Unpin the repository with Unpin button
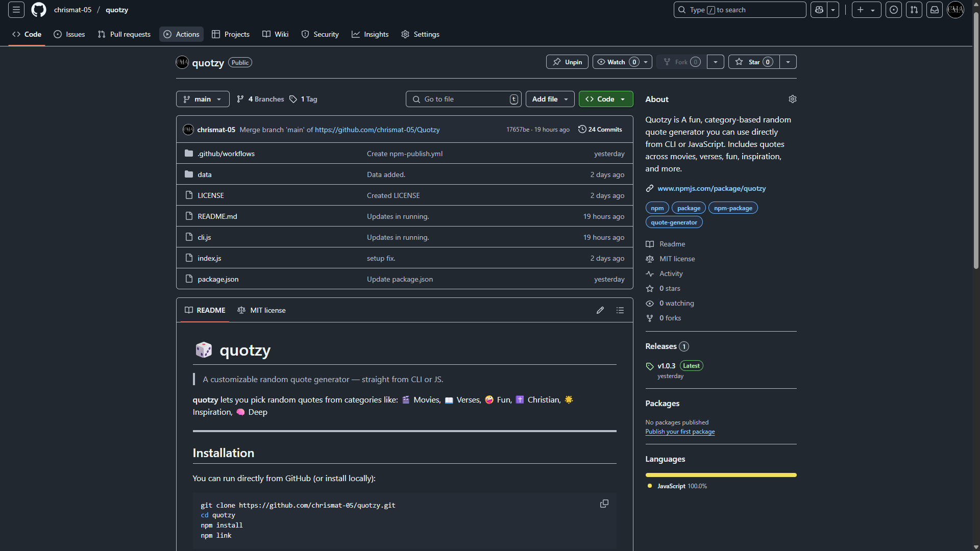 pos(567,62)
